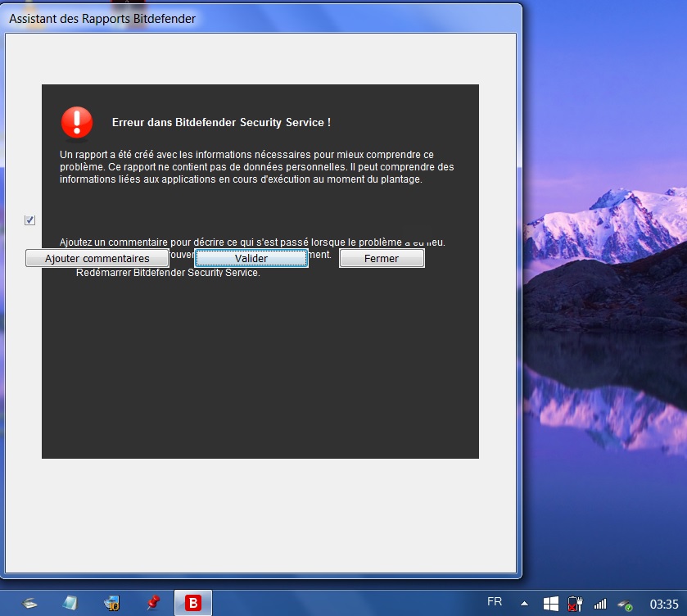Click the Fermer button
687x616 pixels.
pos(382,258)
